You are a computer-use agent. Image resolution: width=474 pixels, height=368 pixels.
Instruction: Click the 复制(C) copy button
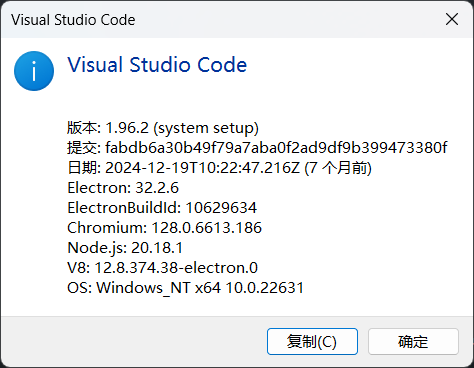[x=312, y=341]
